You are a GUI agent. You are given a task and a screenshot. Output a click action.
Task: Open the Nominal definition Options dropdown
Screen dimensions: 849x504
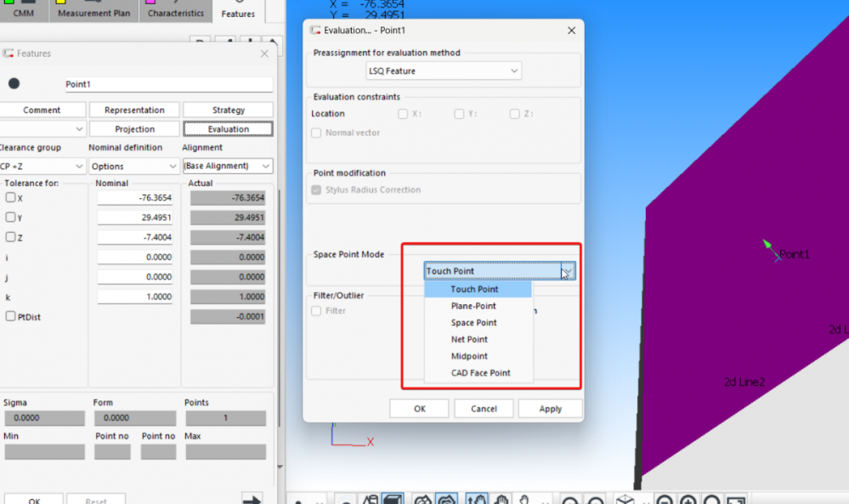(133, 166)
